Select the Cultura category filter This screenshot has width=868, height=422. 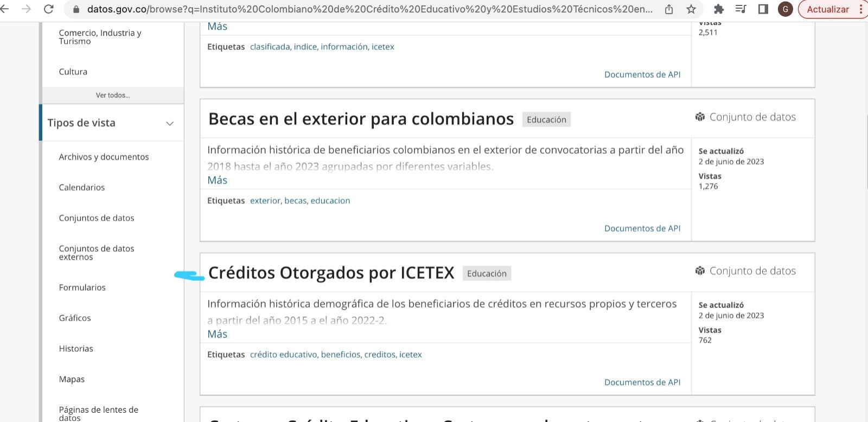click(73, 72)
